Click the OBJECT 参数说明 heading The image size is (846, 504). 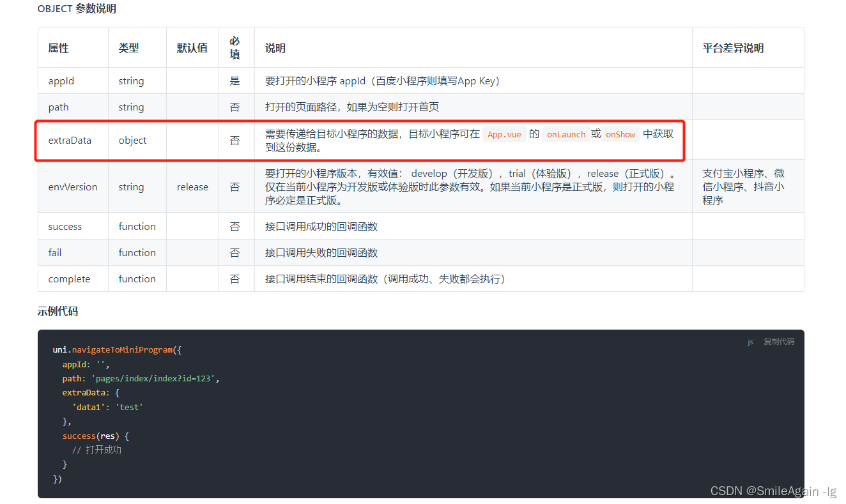[77, 9]
